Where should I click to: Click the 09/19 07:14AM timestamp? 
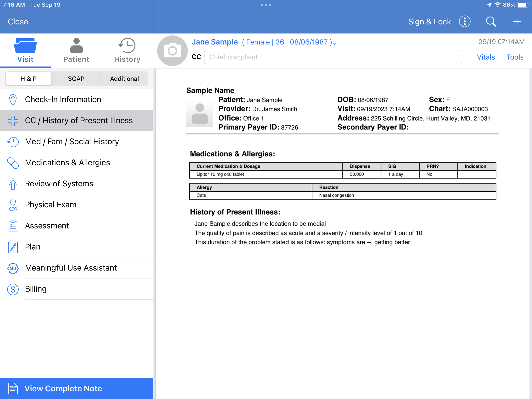click(501, 42)
